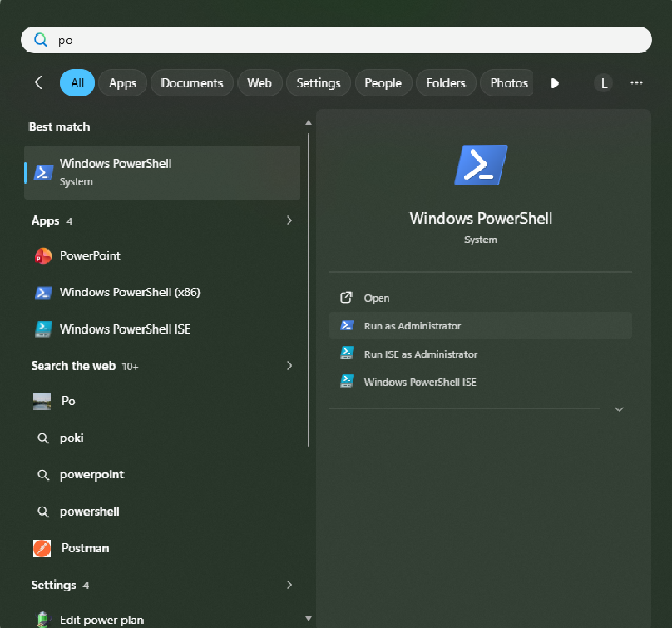Click the Po web result thumbnail
This screenshot has height=628, width=672.
click(x=42, y=401)
